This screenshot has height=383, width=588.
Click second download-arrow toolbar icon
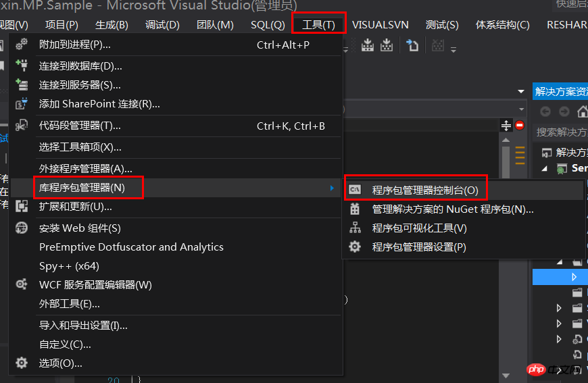click(x=386, y=45)
